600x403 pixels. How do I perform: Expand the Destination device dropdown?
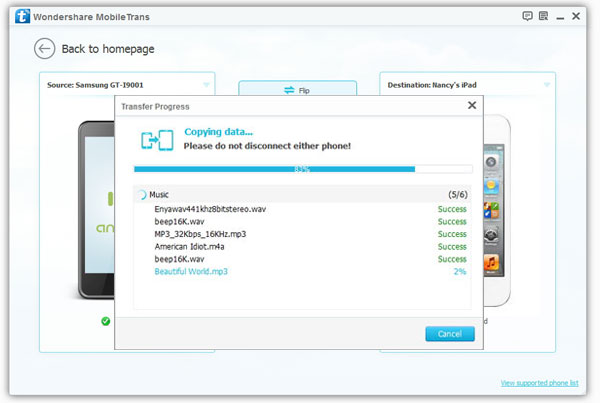547,85
